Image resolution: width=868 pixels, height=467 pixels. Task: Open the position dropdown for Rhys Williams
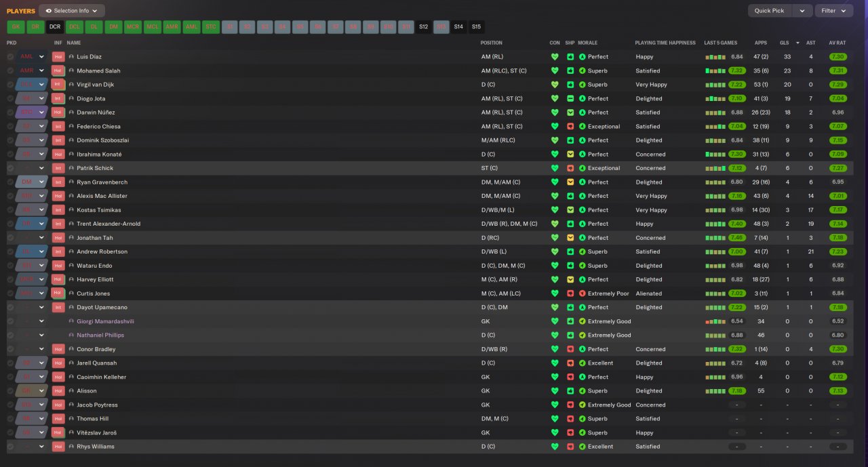32,447
